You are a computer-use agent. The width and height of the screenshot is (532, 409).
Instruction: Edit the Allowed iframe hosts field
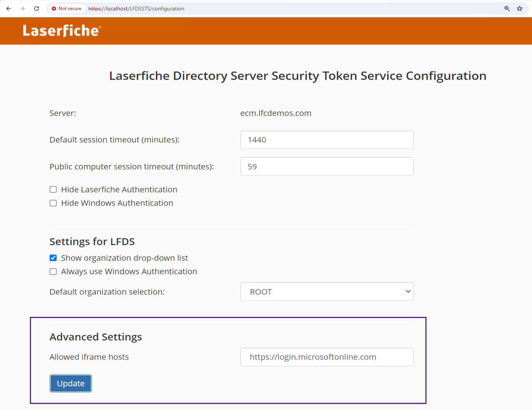pyautogui.click(x=327, y=357)
